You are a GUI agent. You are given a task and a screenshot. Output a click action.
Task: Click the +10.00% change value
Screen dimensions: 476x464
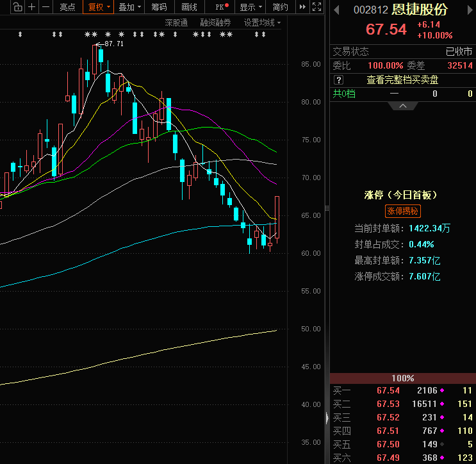point(435,35)
